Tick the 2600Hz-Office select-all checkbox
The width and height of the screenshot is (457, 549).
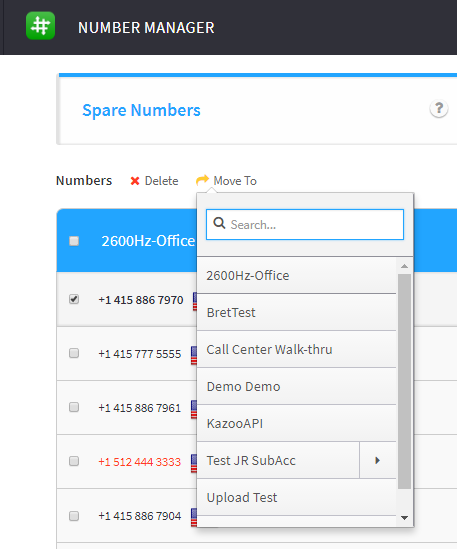click(x=74, y=241)
